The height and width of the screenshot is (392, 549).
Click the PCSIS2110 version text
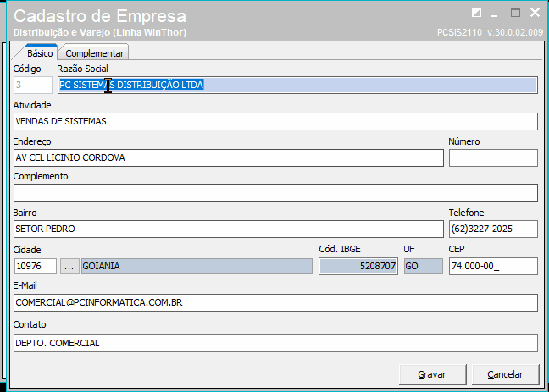pos(491,32)
